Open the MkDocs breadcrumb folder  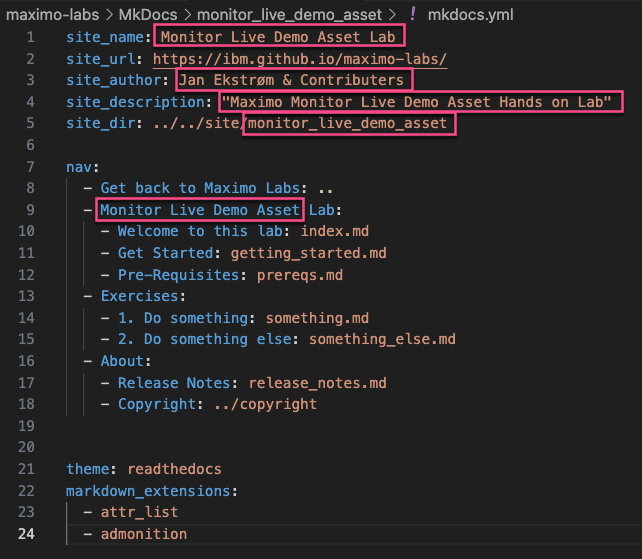click(148, 15)
